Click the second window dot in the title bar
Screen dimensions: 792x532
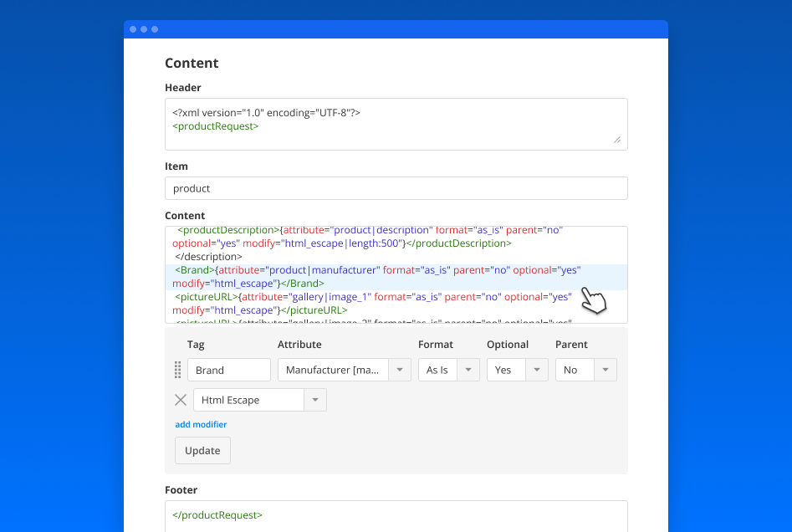click(143, 28)
